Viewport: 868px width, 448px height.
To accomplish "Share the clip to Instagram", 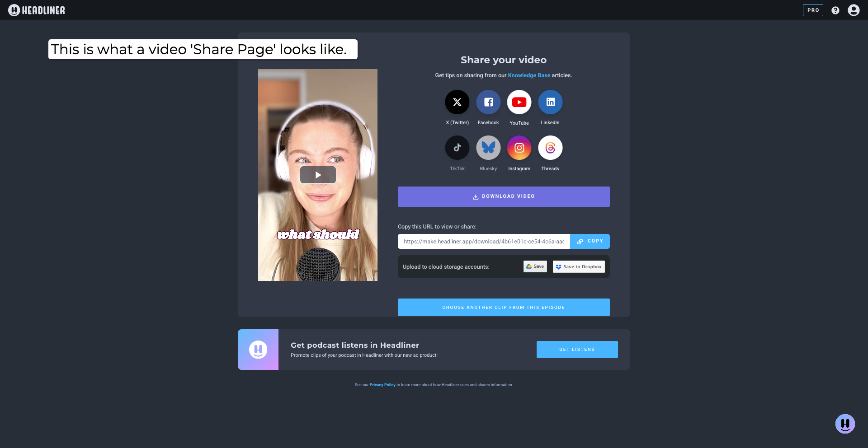I will click(519, 148).
